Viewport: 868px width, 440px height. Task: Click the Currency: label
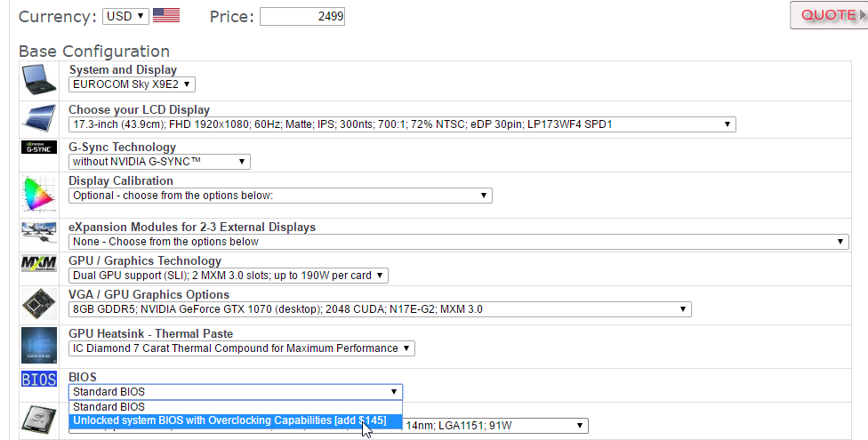click(x=58, y=17)
